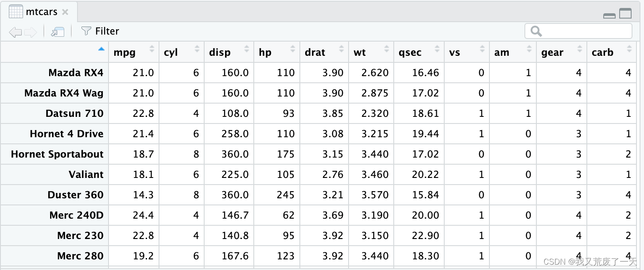This screenshot has height=270, width=644.
Task: Select the Duster 360 row name
Action: click(x=75, y=195)
